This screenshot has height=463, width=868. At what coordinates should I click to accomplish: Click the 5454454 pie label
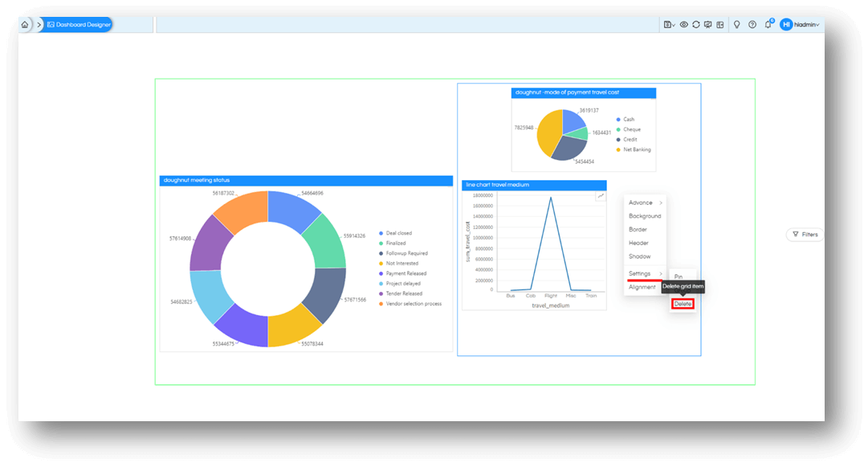tap(584, 162)
